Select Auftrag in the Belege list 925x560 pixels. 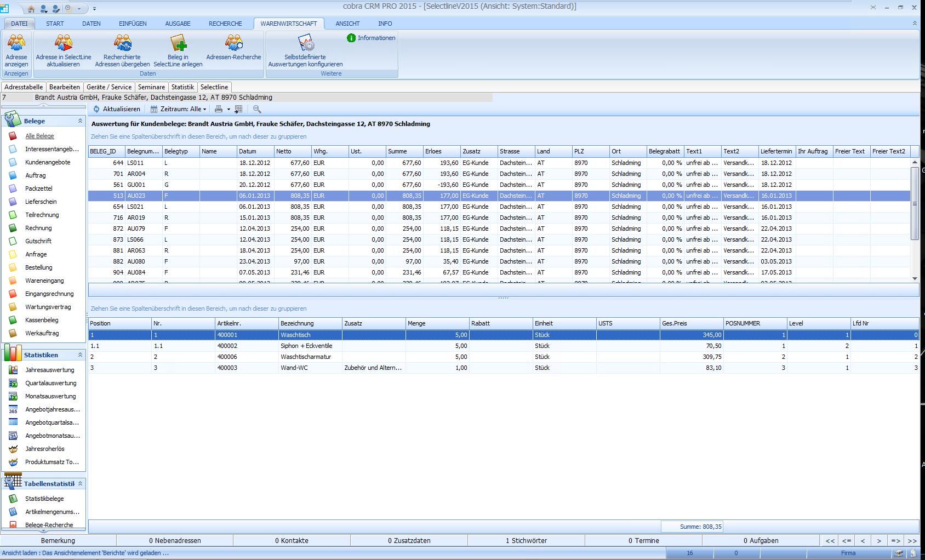(x=36, y=175)
